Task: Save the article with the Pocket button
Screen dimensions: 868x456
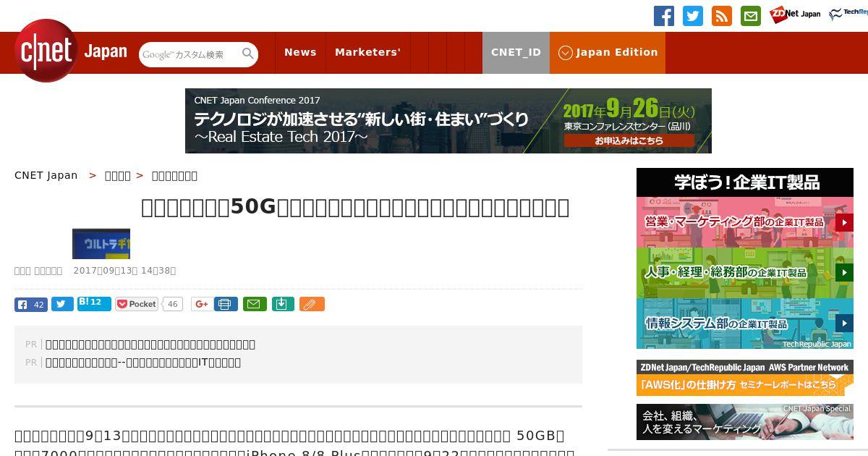Action: [137, 304]
